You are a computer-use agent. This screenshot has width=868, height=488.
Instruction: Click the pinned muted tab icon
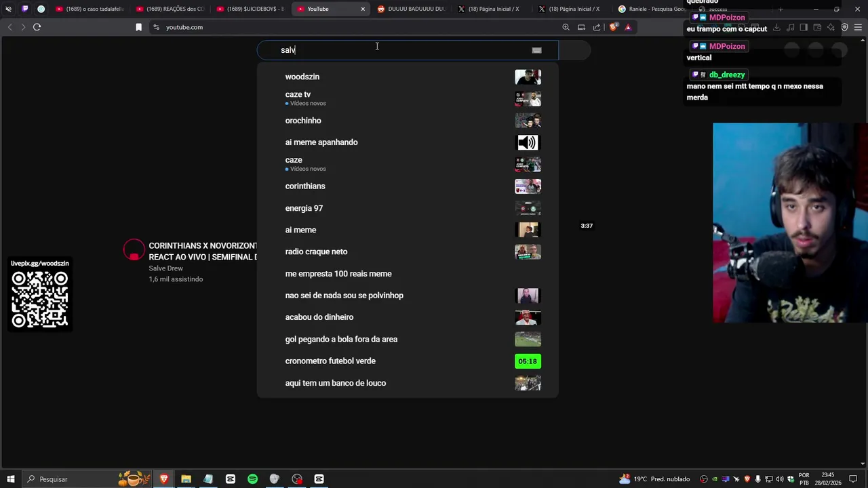[8, 9]
